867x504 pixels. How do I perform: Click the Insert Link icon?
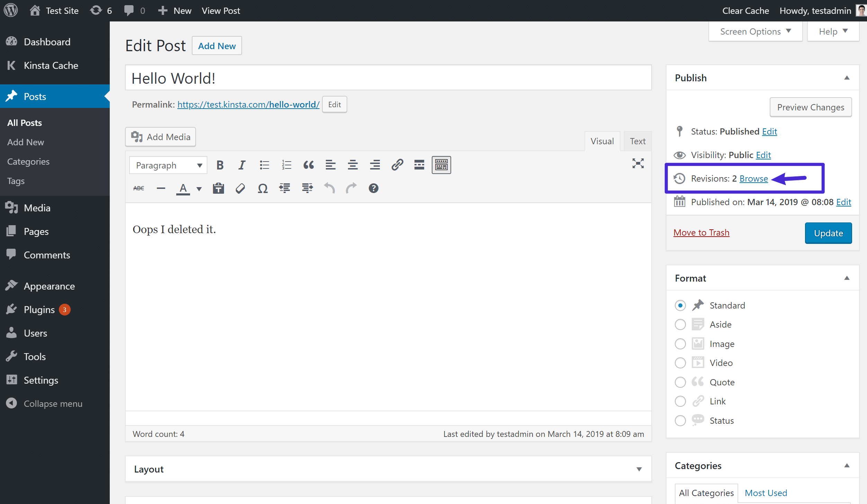coord(396,164)
